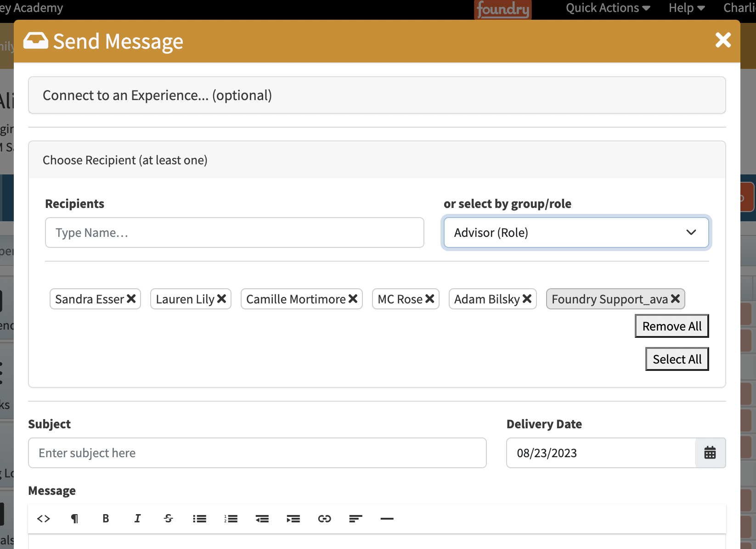
Task: Open the delivery date calendar picker
Action: point(710,453)
